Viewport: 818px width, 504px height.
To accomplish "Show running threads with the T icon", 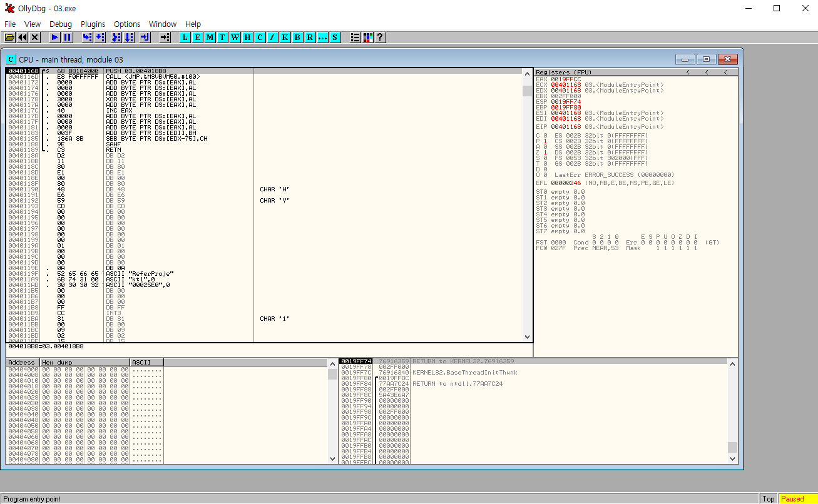I will (222, 38).
